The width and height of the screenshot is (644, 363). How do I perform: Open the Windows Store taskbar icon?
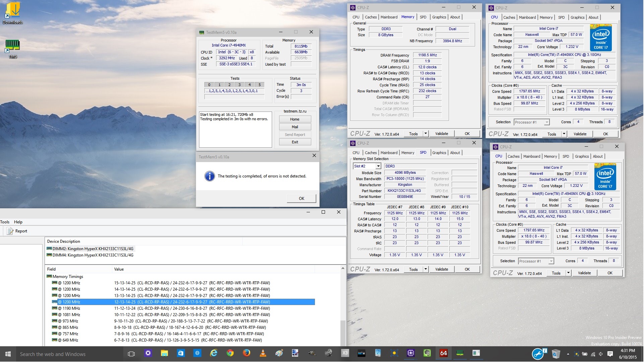point(181,354)
